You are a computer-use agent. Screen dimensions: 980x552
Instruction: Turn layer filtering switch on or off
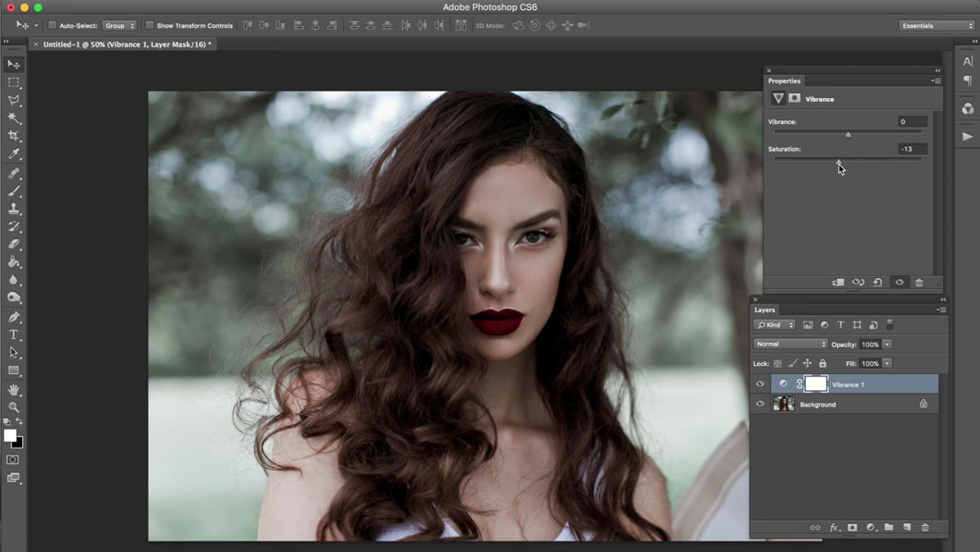[889, 324]
